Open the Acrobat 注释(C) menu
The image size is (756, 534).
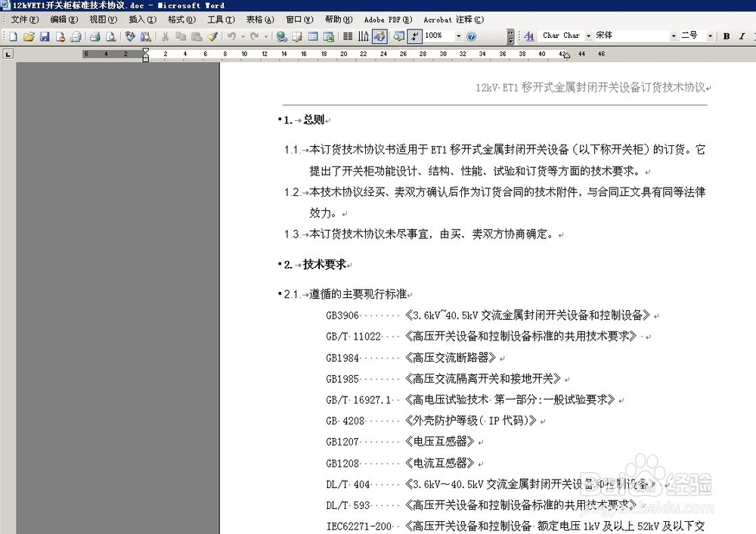[x=454, y=20]
